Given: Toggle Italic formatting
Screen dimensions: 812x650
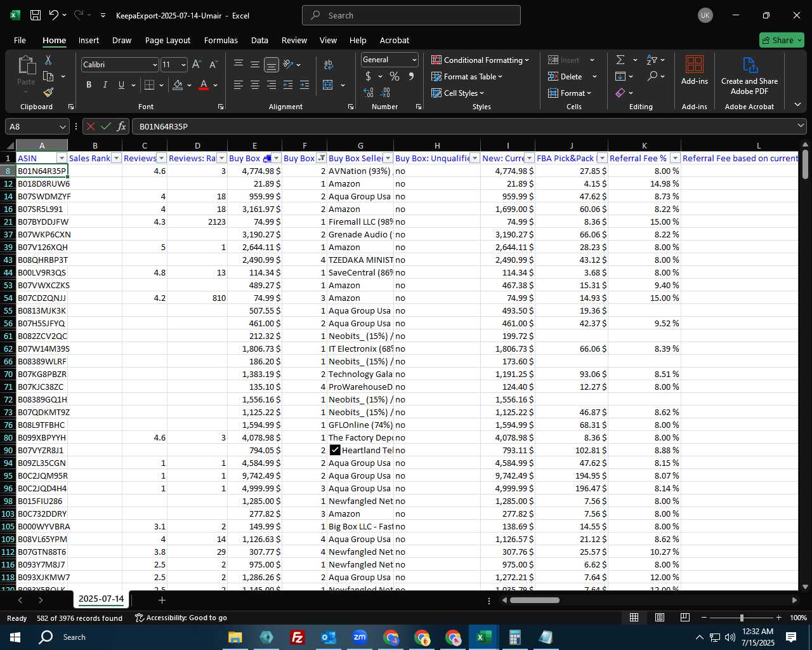Looking at the screenshot, I should pyautogui.click(x=105, y=85).
